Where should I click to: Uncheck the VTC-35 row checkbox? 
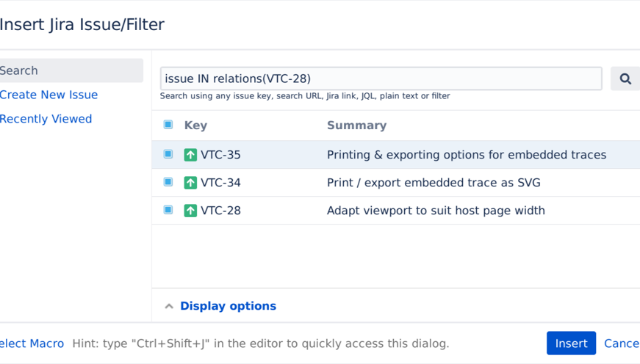click(x=168, y=154)
